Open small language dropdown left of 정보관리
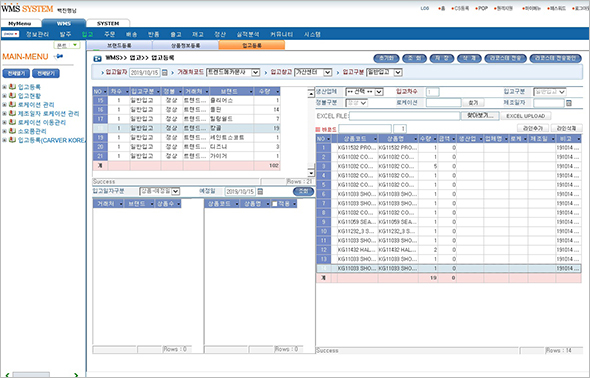This screenshot has height=378, width=590. point(11,34)
